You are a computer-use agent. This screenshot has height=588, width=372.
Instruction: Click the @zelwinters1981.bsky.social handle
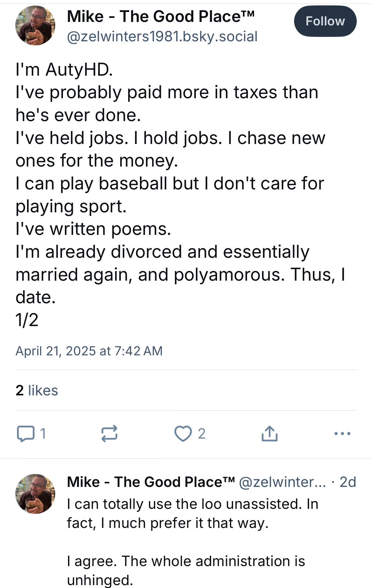162,37
